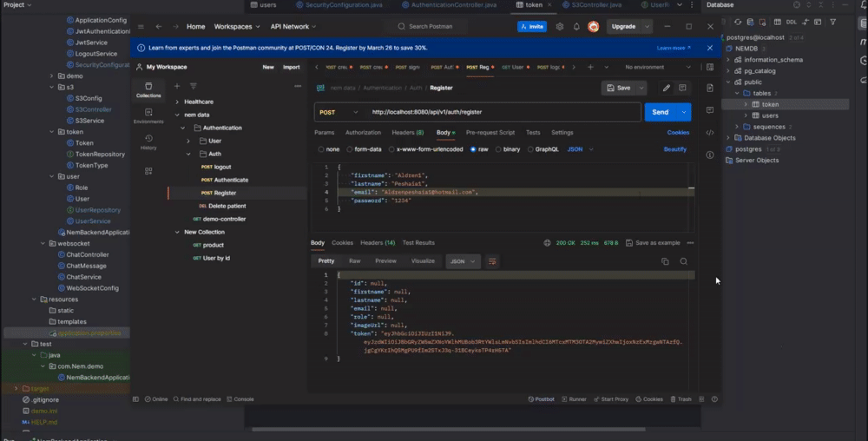Click the Postman settings gear icon
Screen dimensions: 868x441
tap(560, 27)
